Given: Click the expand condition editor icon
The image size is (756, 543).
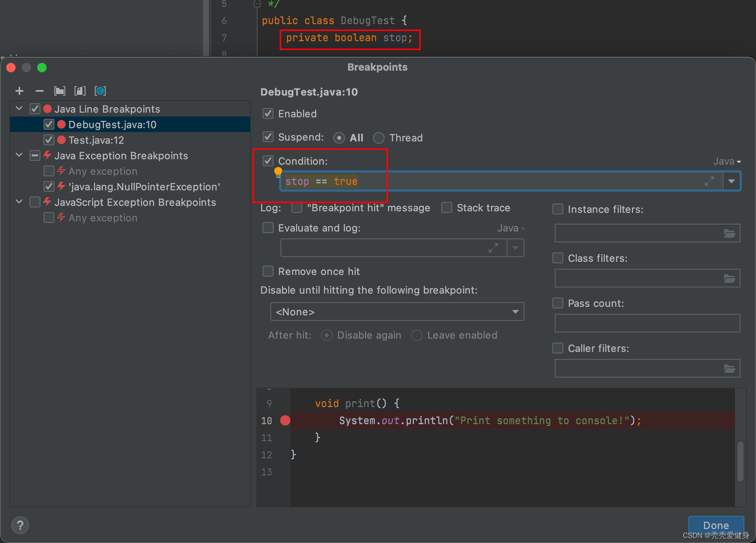Looking at the screenshot, I should pos(710,181).
